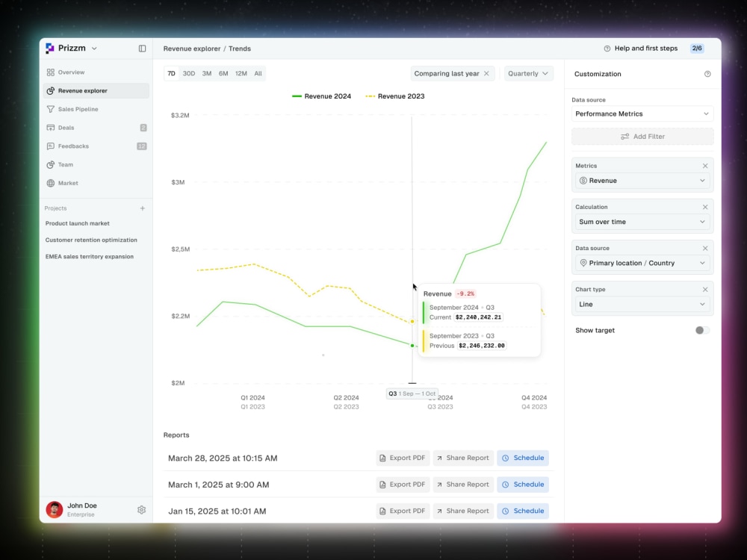Viewport: 747px width, 560px height.
Task: Click the Feedbacks chat icon
Action: click(x=51, y=146)
